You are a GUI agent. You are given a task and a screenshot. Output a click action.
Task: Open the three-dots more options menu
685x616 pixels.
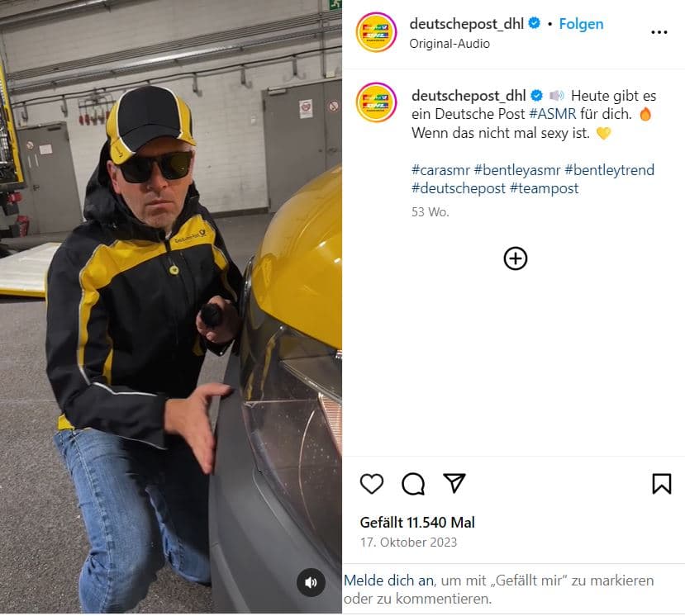tap(659, 32)
